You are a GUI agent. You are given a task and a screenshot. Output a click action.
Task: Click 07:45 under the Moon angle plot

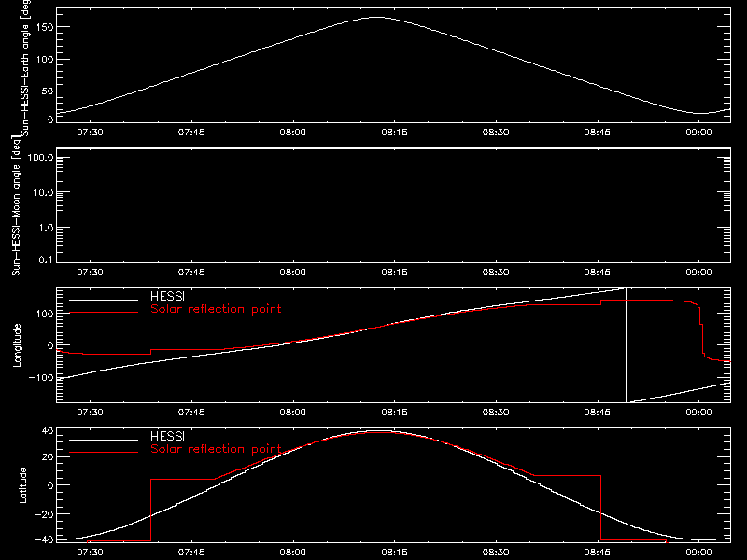191,272
